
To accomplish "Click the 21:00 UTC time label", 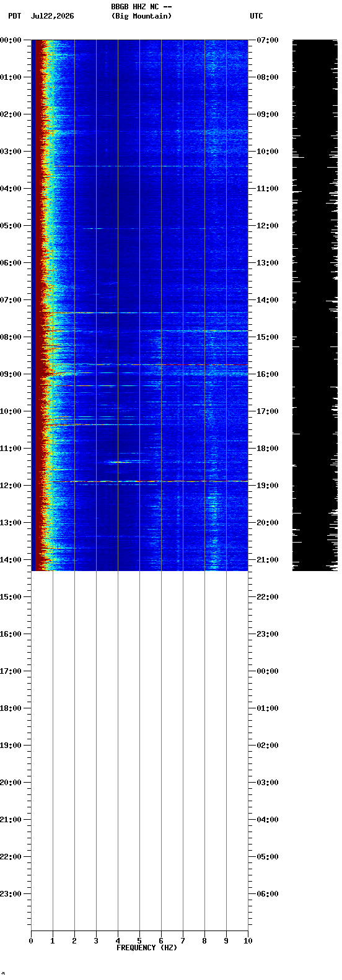I will 268,560.
